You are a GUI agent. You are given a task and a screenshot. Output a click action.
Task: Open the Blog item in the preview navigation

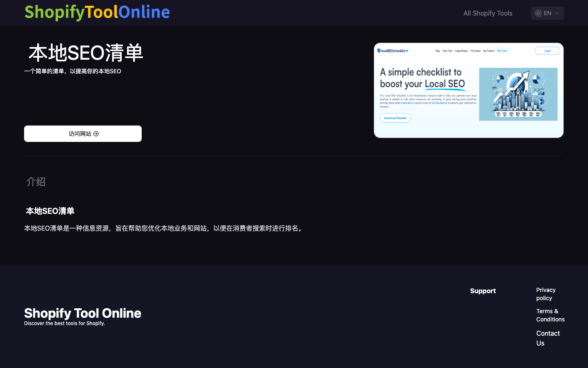pos(438,51)
